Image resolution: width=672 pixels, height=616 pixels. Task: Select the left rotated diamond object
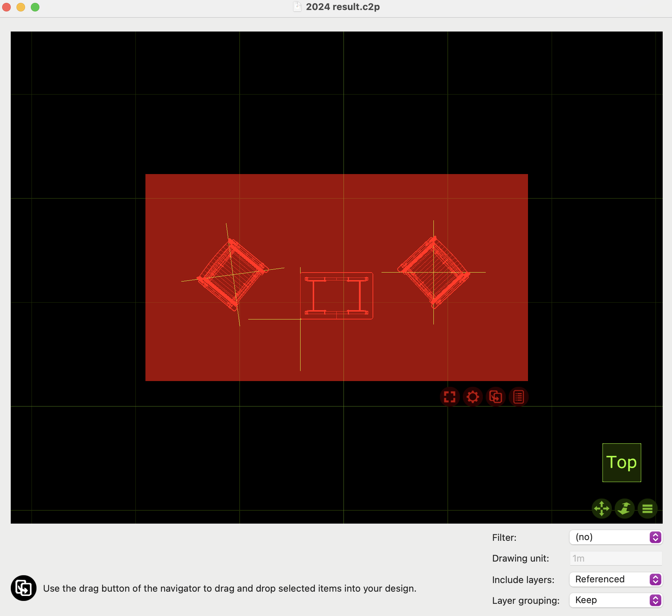233,274
